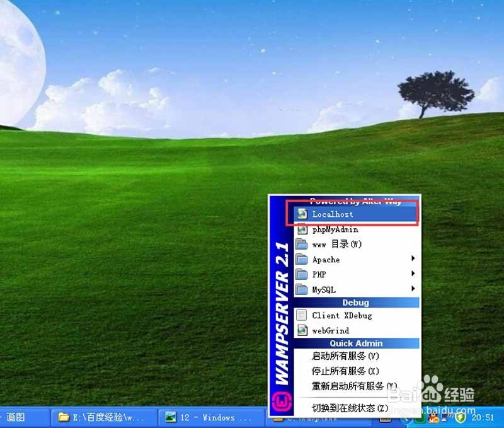504x428 pixels.
Task: Click the picture icon on 12 - Windows button
Action: pyautogui.click(x=171, y=417)
